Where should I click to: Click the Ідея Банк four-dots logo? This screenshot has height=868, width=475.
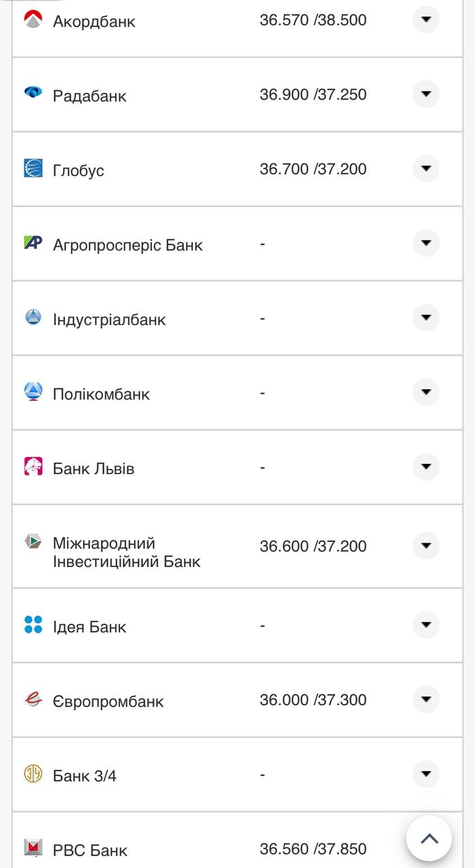click(33, 625)
